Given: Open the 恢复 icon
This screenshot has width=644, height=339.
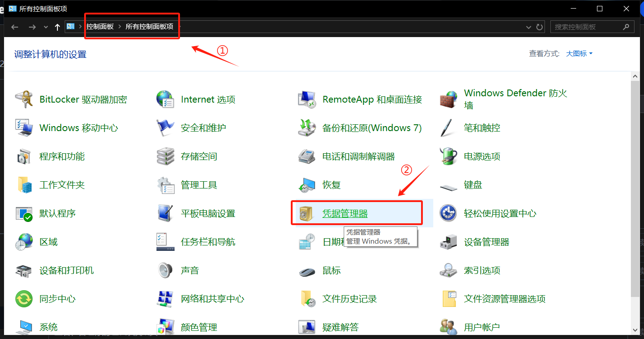Looking at the screenshot, I should pyautogui.click(x=307, y=185).
